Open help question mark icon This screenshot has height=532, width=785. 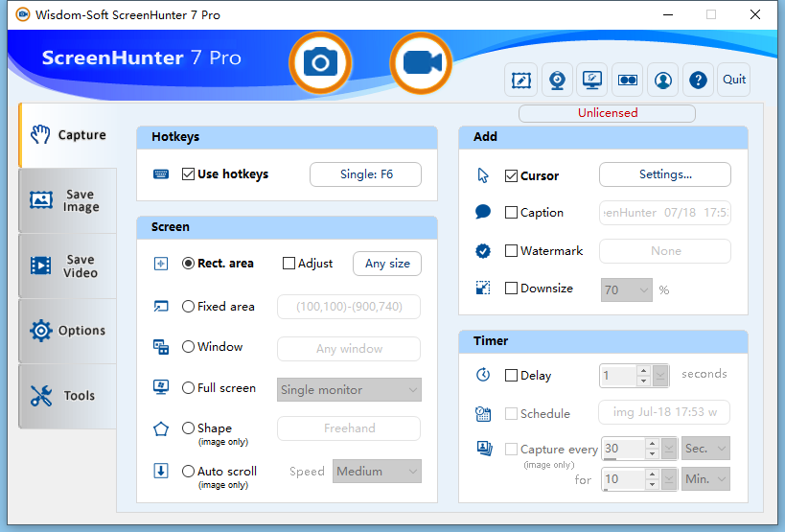(698, 80)
